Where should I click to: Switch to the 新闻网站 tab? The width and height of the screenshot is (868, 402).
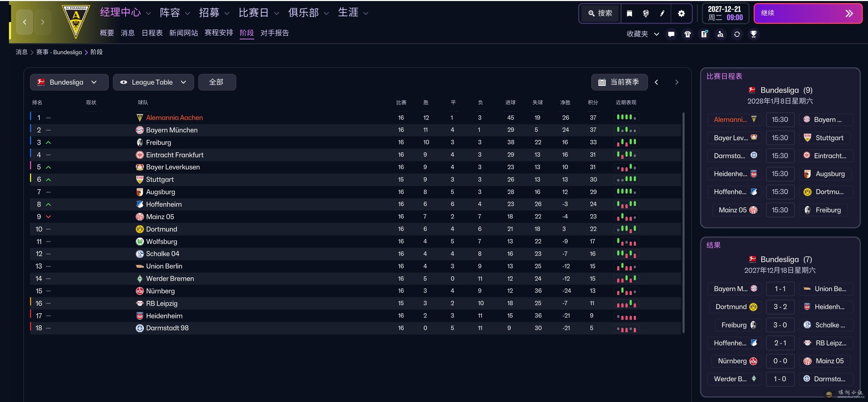183,33
